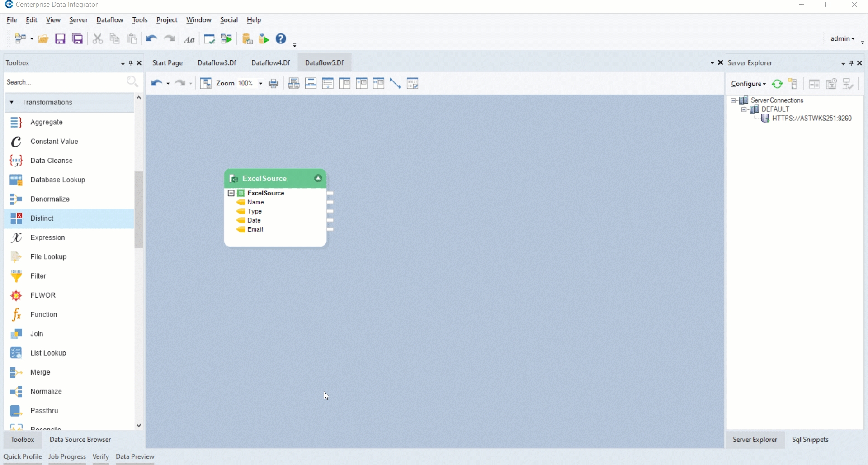Click the Open folder icon
The height and width of the screenshot is (465, 868).
click(43, 39)
